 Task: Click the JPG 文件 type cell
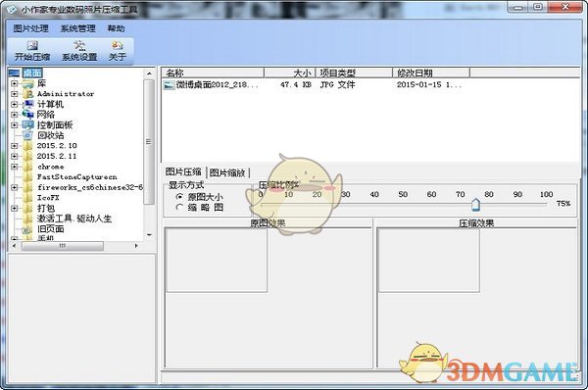pos(337,85)
